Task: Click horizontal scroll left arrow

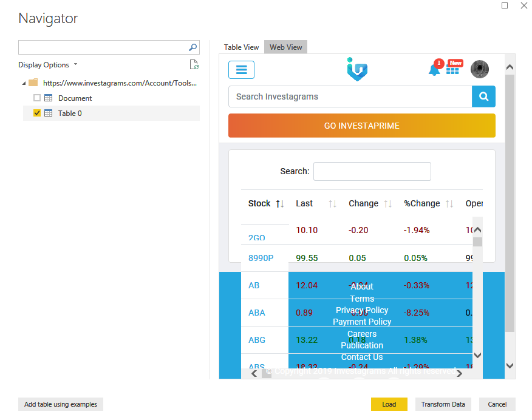Action: click(x=254, y=373)
